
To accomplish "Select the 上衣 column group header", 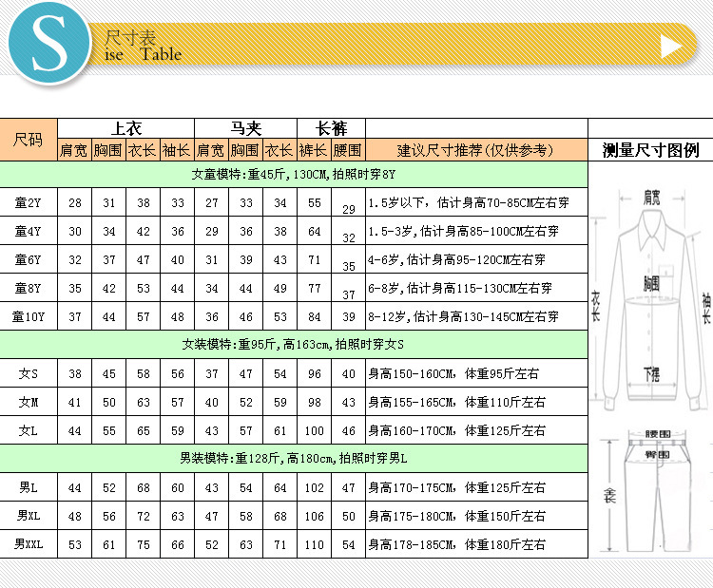I will point(125,128).
